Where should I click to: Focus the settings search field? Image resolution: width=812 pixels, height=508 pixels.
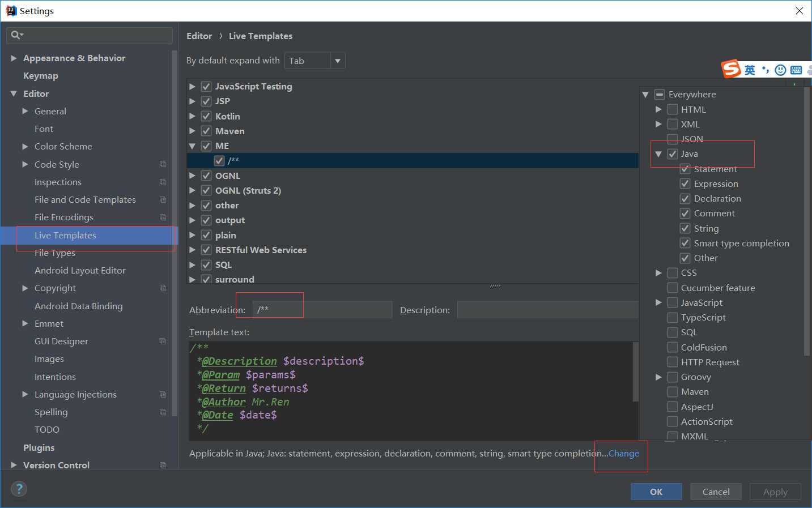90,35
